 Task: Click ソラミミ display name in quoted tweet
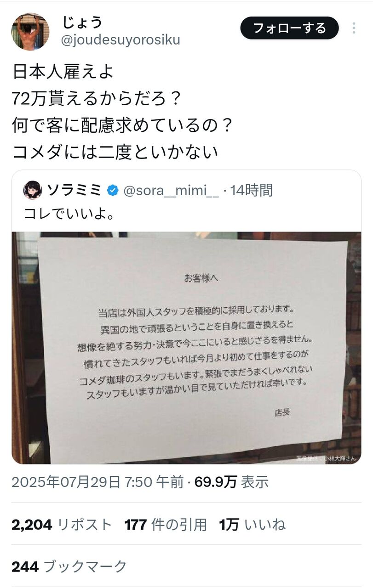(74, 190)
